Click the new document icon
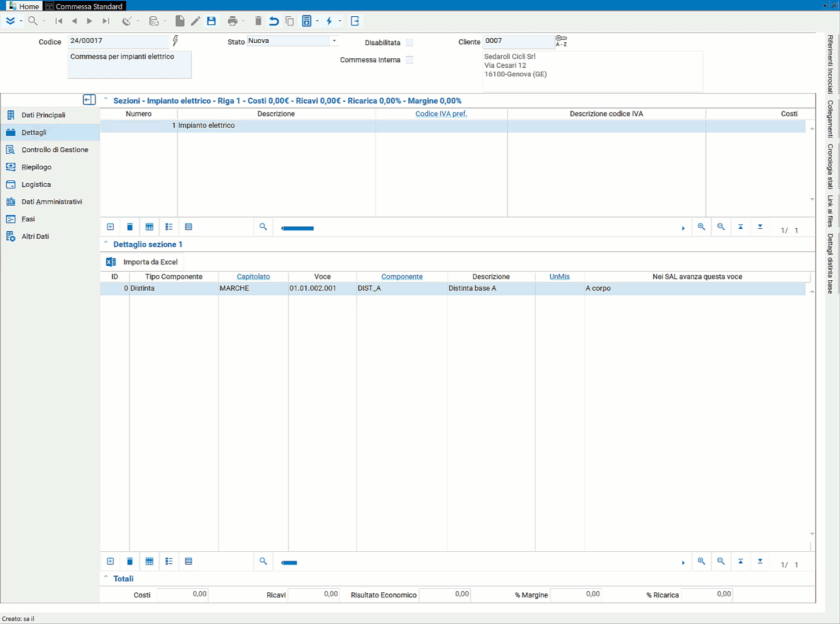 180,21
